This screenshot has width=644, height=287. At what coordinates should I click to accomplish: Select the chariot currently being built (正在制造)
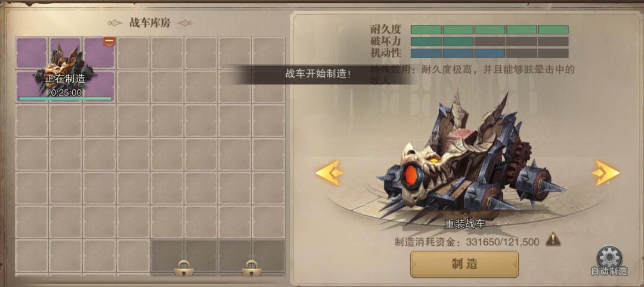(x=66, y=68)
